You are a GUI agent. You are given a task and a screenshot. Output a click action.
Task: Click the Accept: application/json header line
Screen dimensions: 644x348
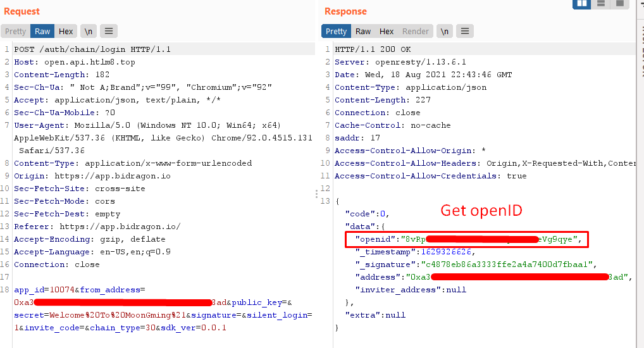[x=117, y=100]
